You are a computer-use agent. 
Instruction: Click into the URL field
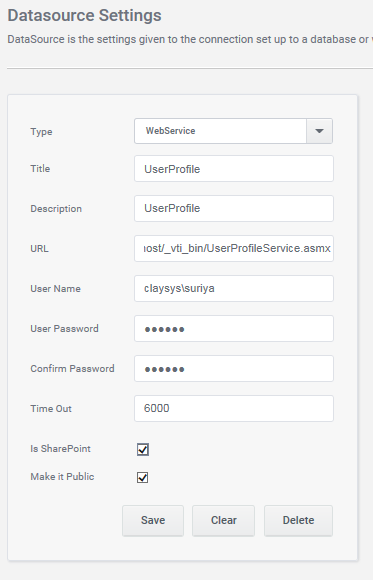pos(234,249)
